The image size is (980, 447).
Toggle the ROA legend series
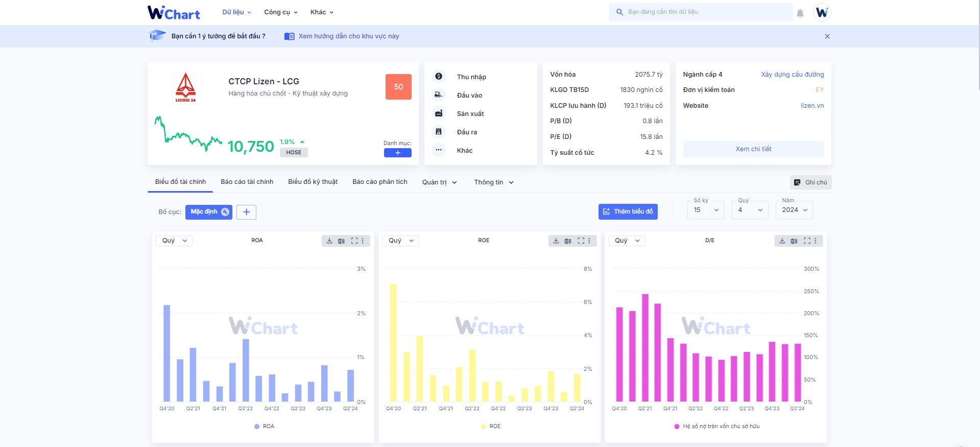tap(264, 426)
